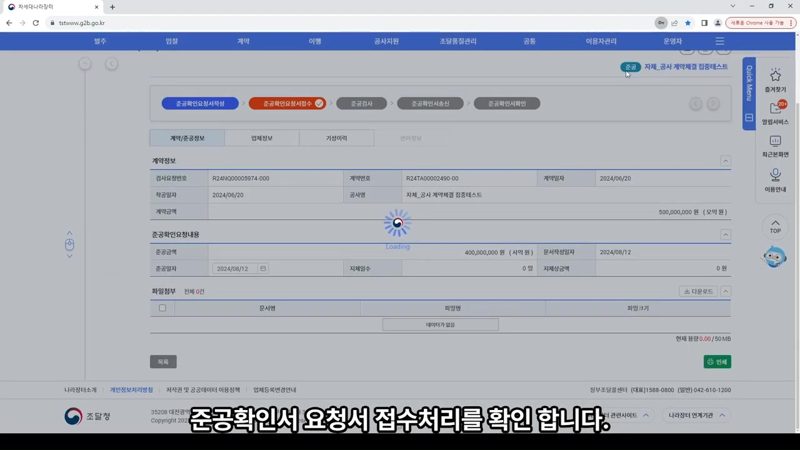
Task: Open the 계약 menu
Action: pos(243,41)
